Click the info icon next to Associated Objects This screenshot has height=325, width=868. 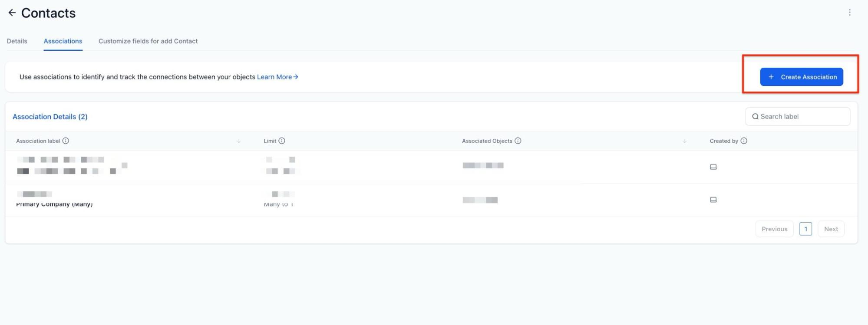pyautogui.click(x=518, y=141)
